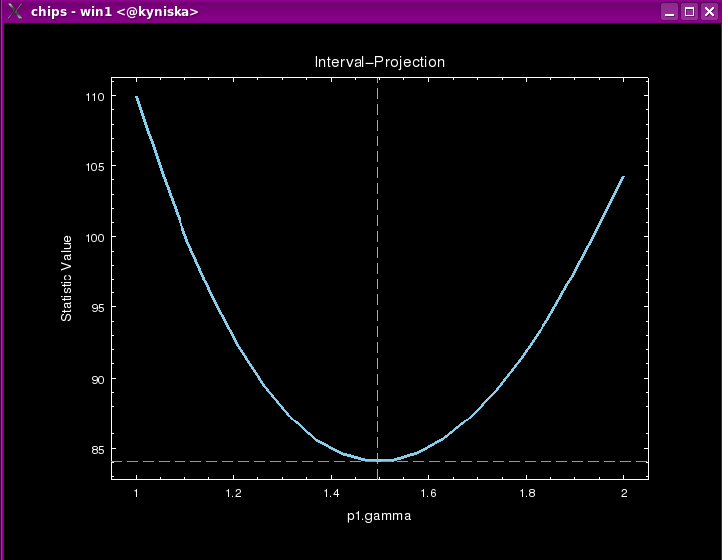
Task: Click the 110 tick label on y-axis
Action: coord(94,97)
